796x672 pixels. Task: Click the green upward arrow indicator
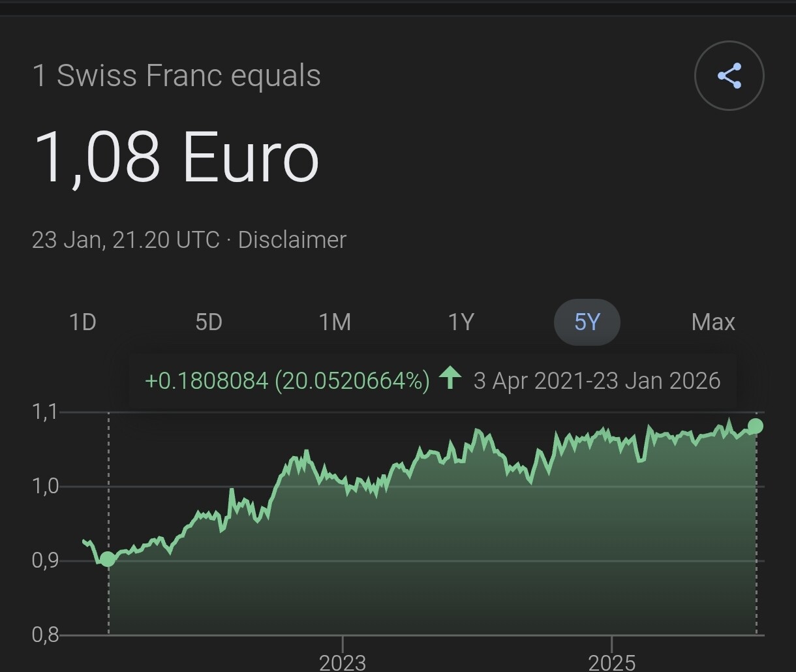coord(450,378)
